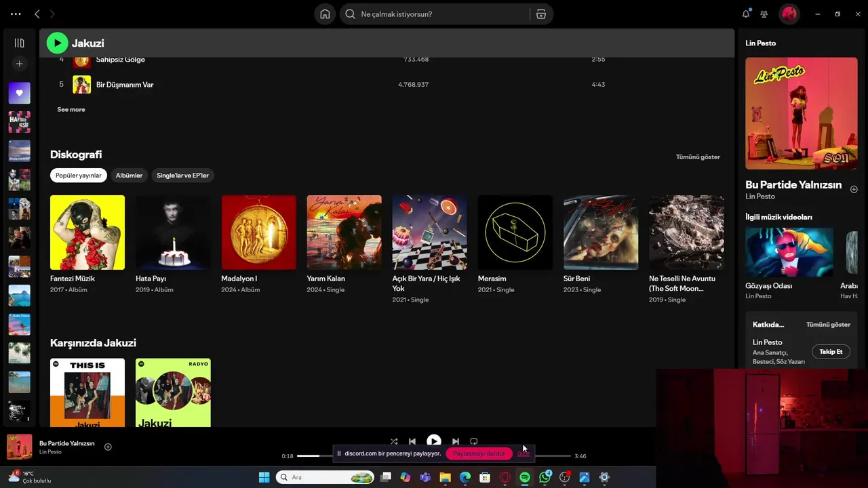Hide the sharing banner via Gizle

524,453
